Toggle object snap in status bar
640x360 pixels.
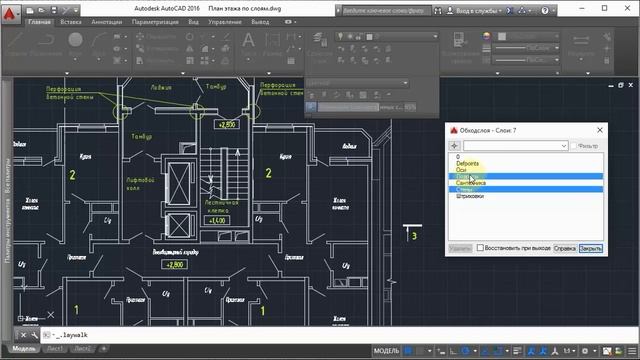tap(498, 351)
